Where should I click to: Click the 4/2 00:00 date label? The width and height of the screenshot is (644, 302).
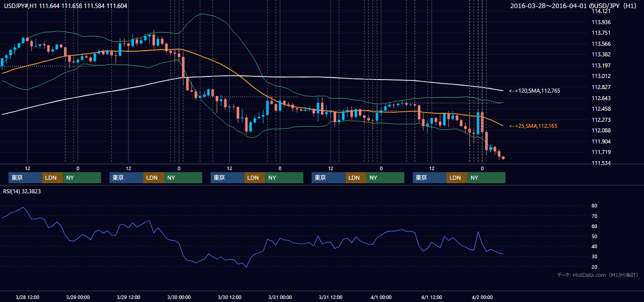click(x=482, y=297)
